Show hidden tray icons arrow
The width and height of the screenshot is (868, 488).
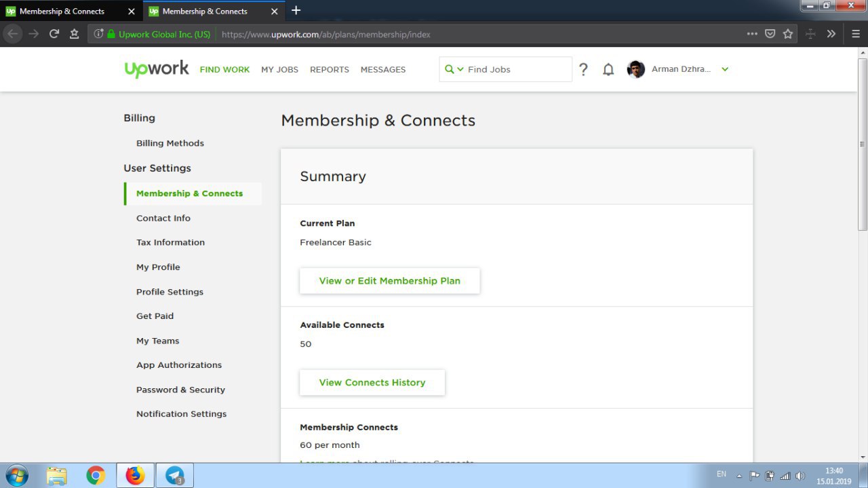coord(739,476)
